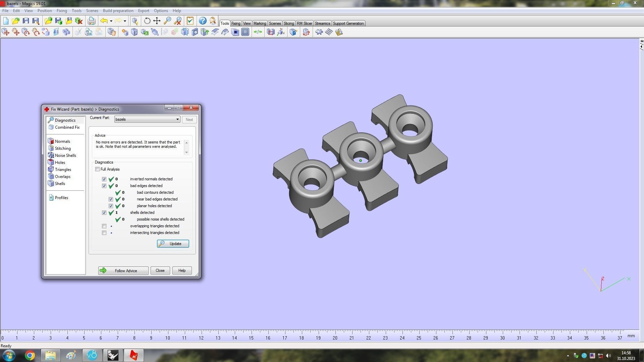Open the blue Help question-mark icon
The width and height of the screenshot is (644, 362).
[x=203, y=21]
